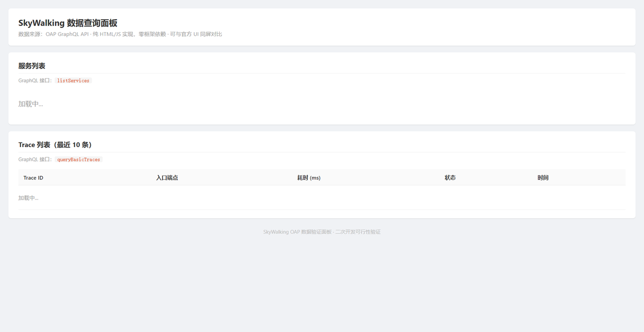
Task: Click the 加载中 row in the Trace table
Action: (322, 197)
